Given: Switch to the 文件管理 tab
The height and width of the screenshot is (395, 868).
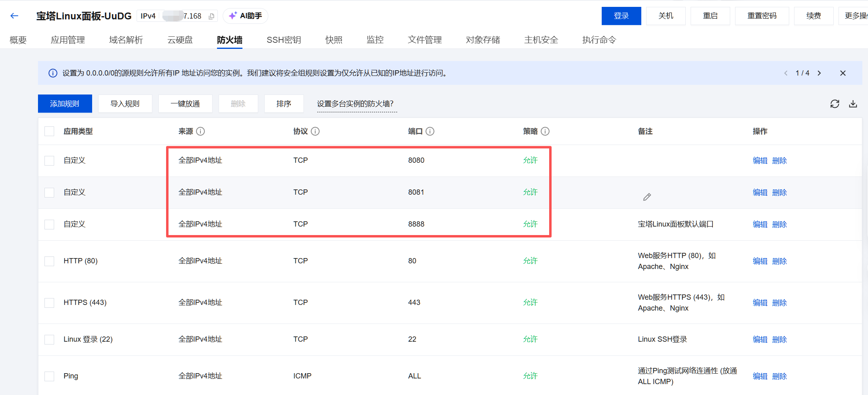Looking at the screenshot, I should coord(425,40).
